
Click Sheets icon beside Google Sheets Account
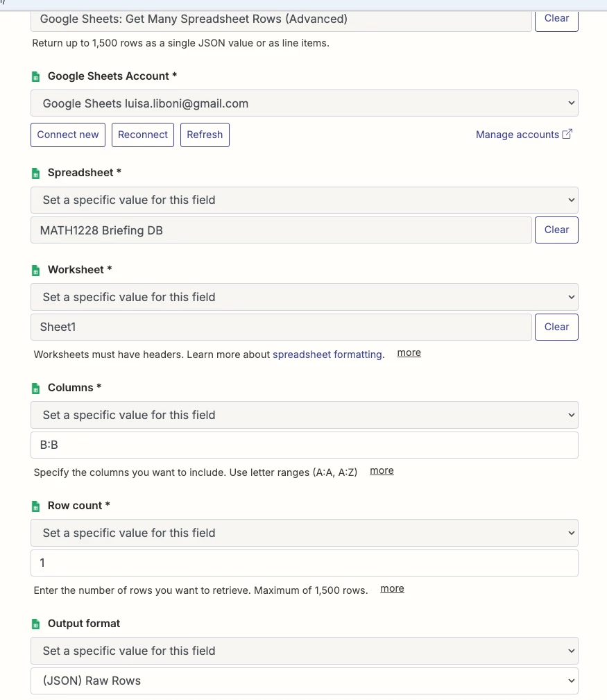(x=36, y=77)
